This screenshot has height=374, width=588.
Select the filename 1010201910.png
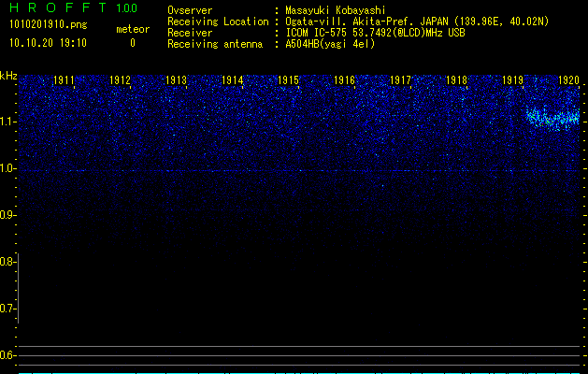pyautogui.click(x=49, y=25)
